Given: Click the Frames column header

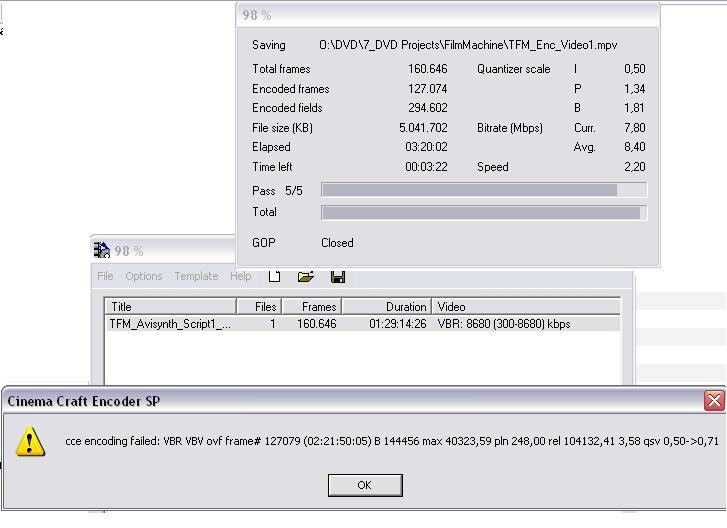Looking at the screenshot, I should click(312, 306).
